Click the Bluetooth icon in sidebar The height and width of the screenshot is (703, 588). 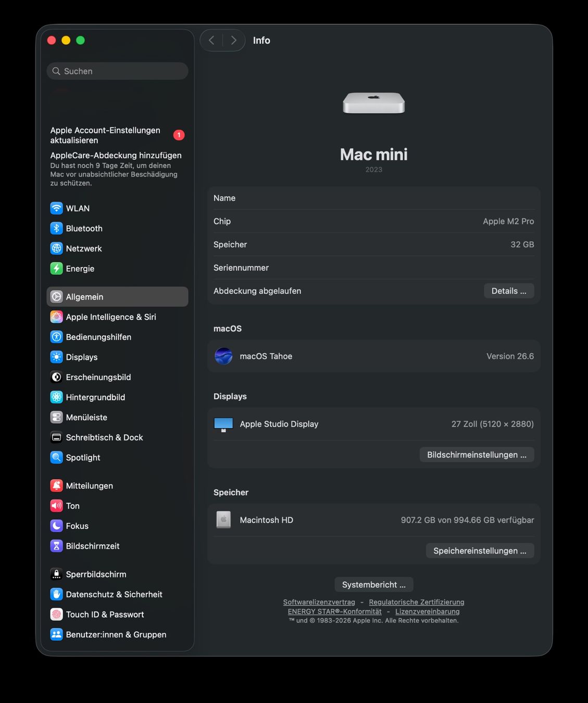[x=56, y=228]
